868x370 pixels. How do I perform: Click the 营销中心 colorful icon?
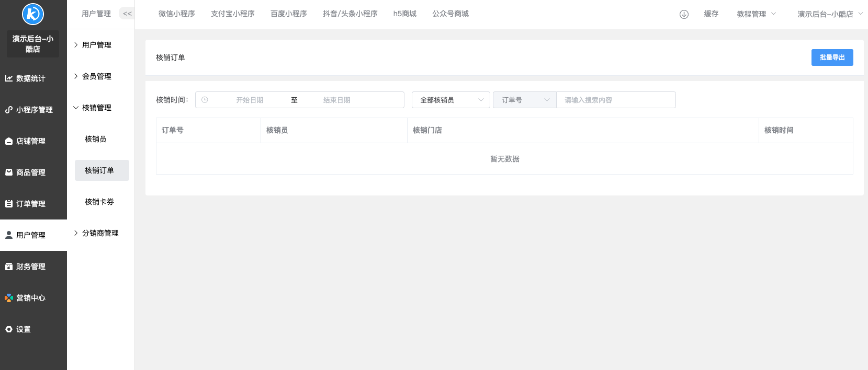click(9, 298)
